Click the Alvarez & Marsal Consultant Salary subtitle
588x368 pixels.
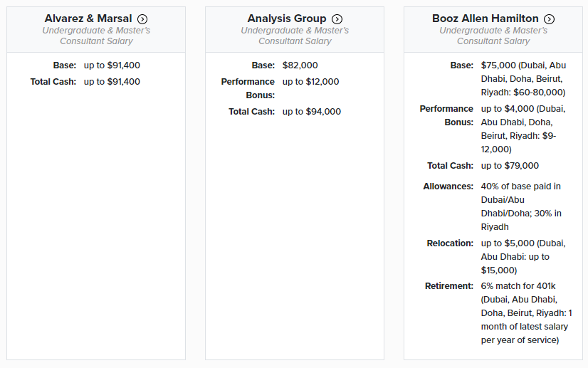[x=96, y=36]
